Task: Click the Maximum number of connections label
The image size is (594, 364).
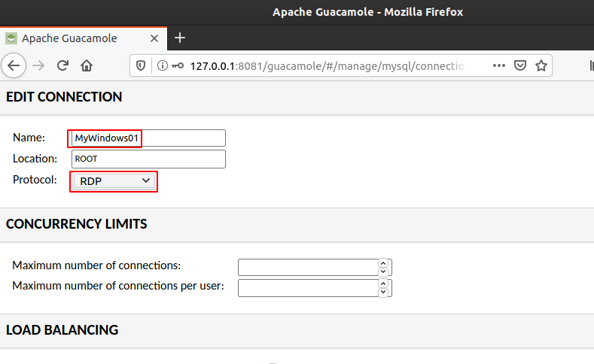Action: pyautogui.click(x=96, y=265)
